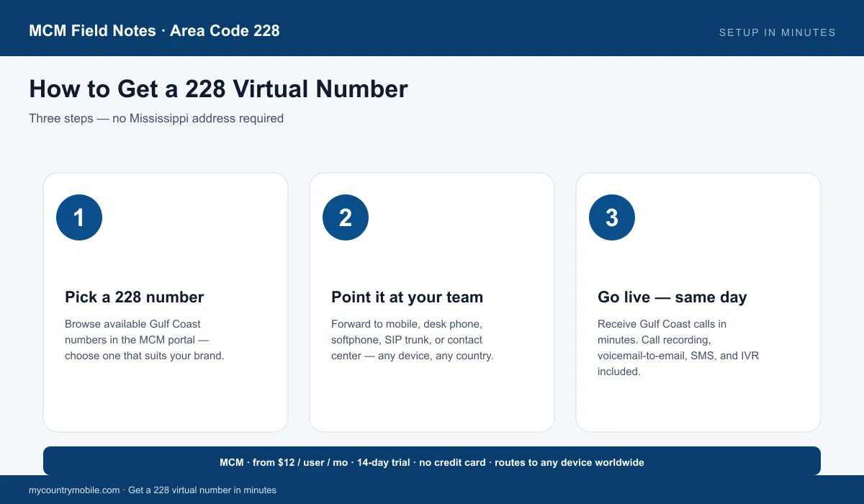The image size is (864, 504).
Task: Select the 'How to Get a 228 Virtual Number' heading
Action: pyautogui.click(x=218, y=89)
